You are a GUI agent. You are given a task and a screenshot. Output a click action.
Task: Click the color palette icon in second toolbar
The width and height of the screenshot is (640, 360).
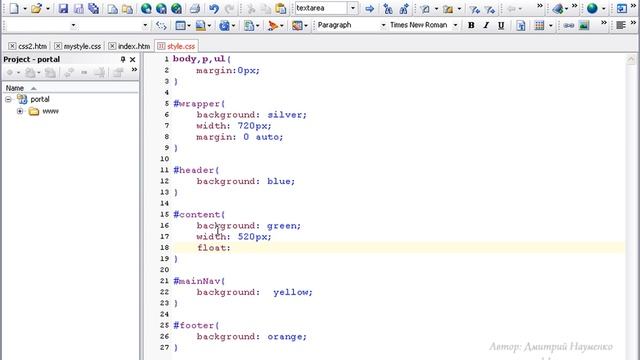coord(297,26)
